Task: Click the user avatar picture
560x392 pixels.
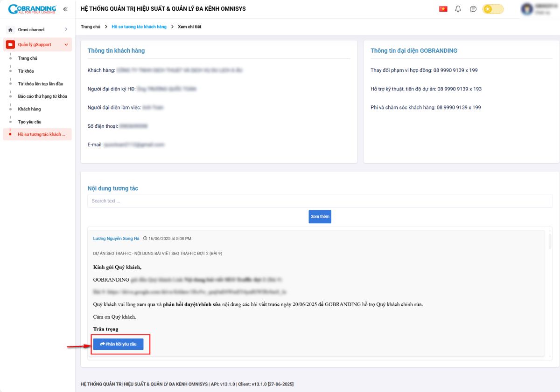Action: coord(527,9)
